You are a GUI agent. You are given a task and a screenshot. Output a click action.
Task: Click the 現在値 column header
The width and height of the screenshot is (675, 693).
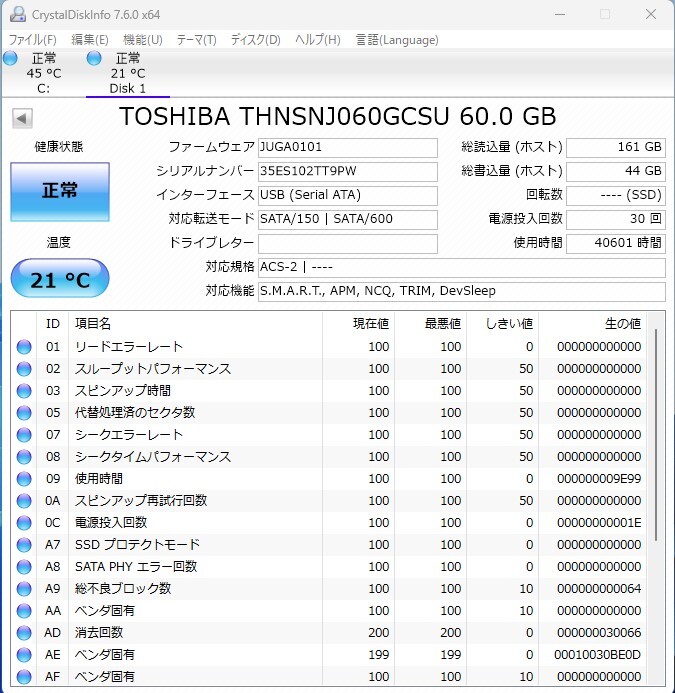pos(358,324)
